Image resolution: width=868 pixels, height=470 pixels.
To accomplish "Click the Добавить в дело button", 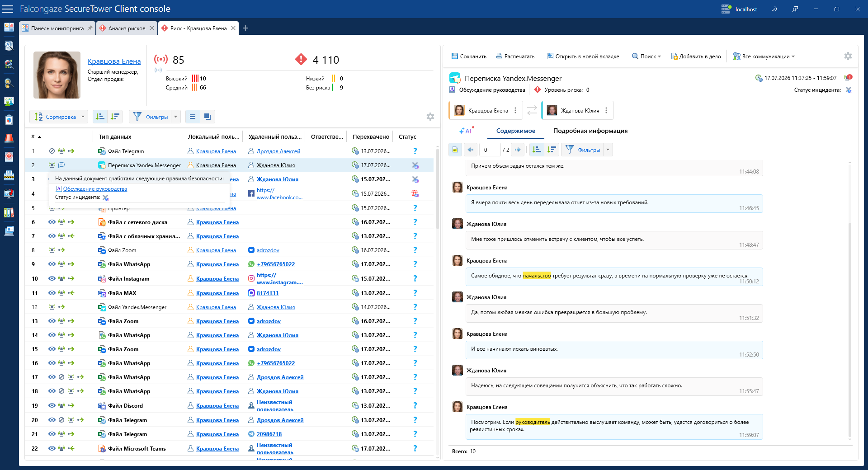I will tap(696, 56).
